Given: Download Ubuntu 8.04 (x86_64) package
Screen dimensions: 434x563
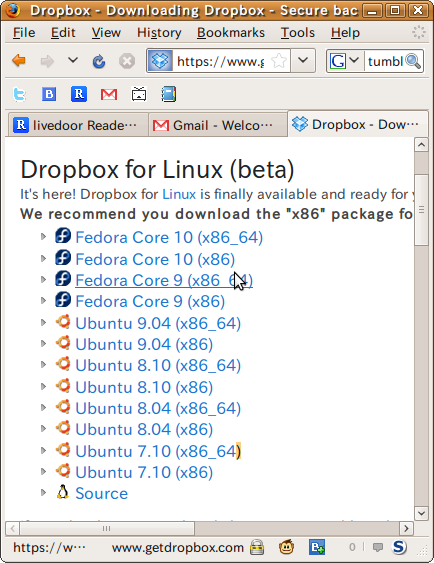Looking at the screenshot, I should [x=158, y=409].
